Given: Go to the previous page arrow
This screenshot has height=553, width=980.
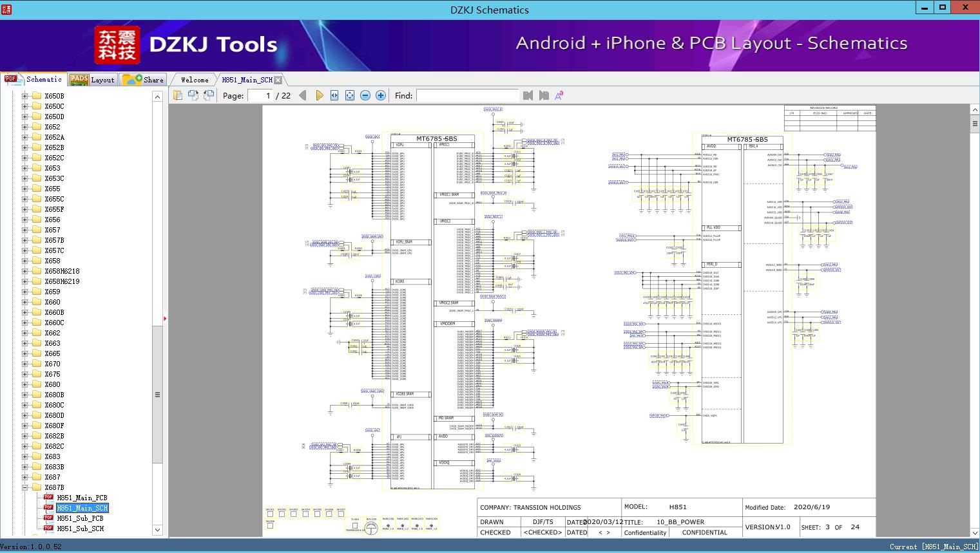Looking at the screenshot, I should pos(303,95).
